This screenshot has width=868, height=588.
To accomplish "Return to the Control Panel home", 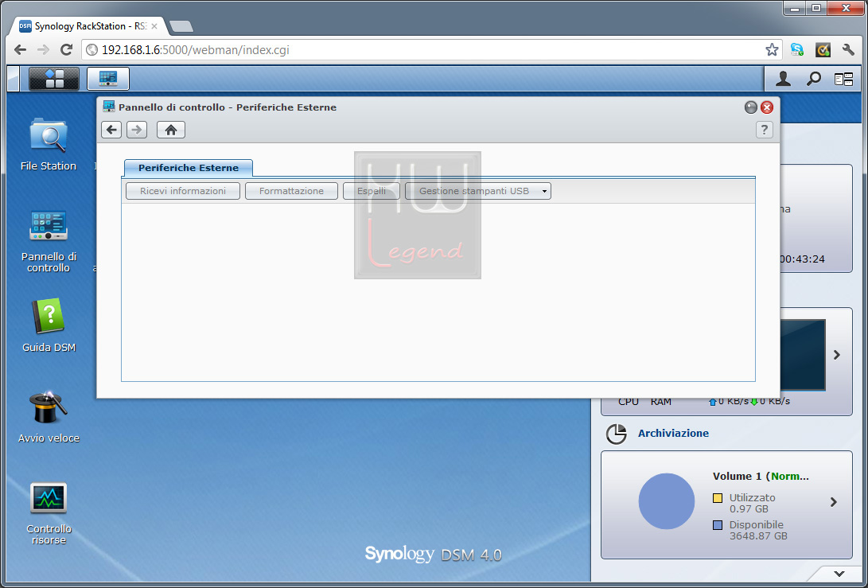I will pyautogui.click(x=171, y=130).
